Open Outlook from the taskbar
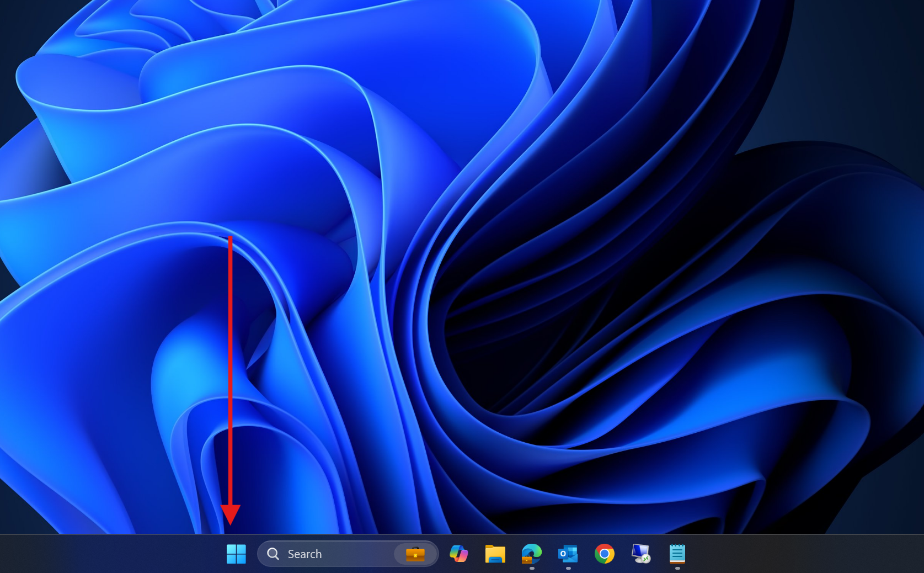 point(568,554)
